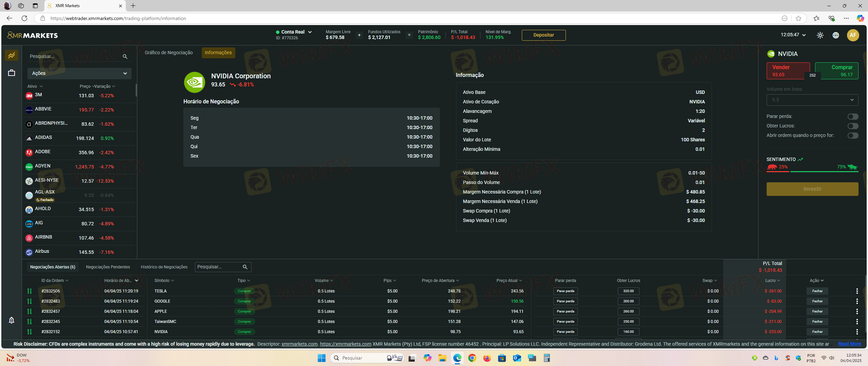This screenshot has height=366, width=868.
Task: Click the AF profile avatar
Action: (x=853, y=35)
